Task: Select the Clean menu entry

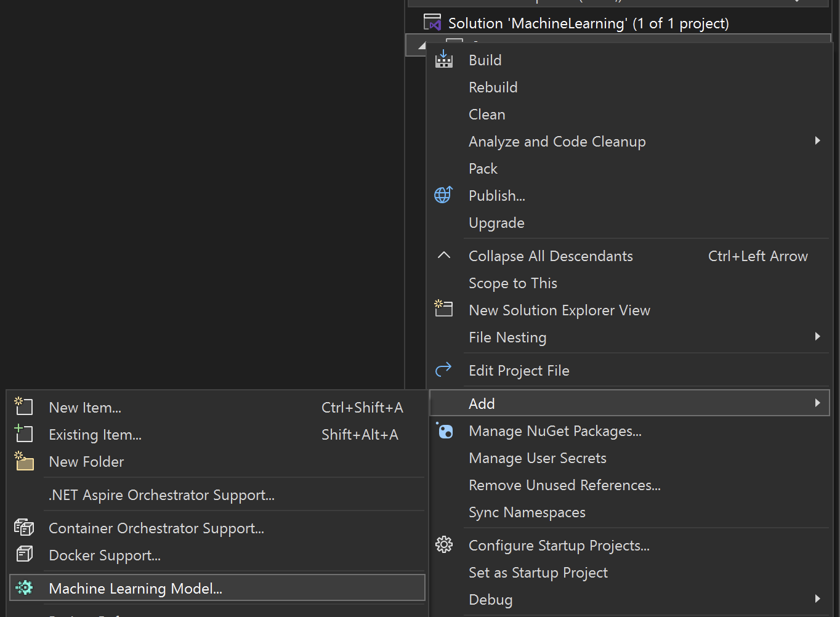Action: [629, 115]
